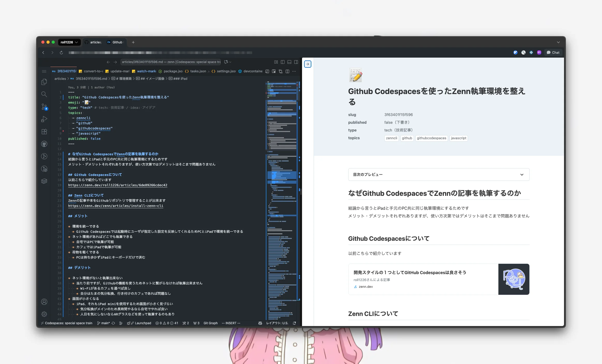Click the Manage gear icon in activity bar
This screenshot has width=602, height=364.
coord(44,314)
